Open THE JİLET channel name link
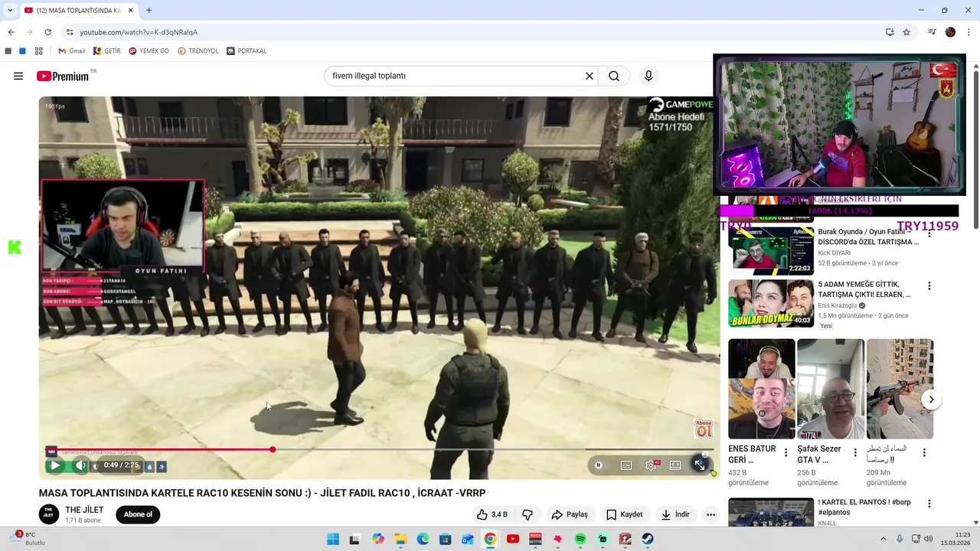The height and width of the screenshot is (551, 980). (84, 510)
